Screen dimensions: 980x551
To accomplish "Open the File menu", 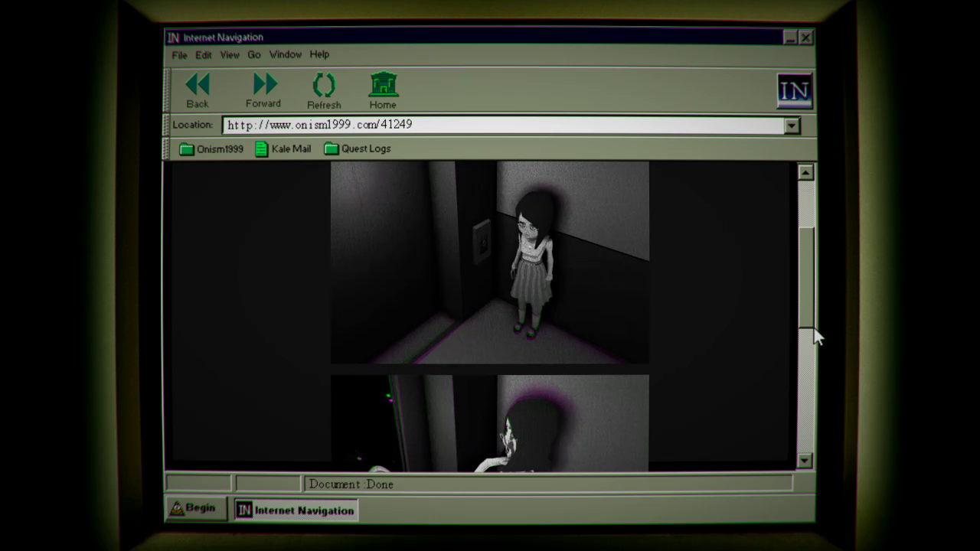I will 179,55.
